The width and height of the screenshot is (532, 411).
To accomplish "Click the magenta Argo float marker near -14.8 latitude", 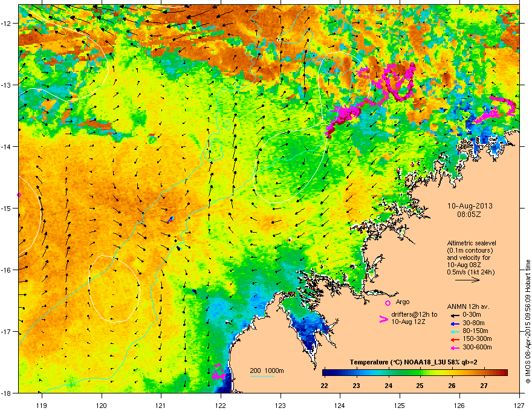I will click(19, 195).
